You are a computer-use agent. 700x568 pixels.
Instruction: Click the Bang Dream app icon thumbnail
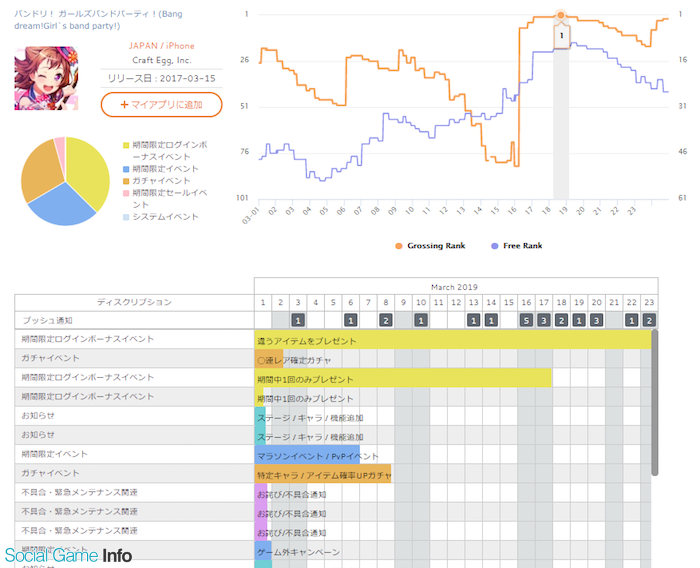46,78
